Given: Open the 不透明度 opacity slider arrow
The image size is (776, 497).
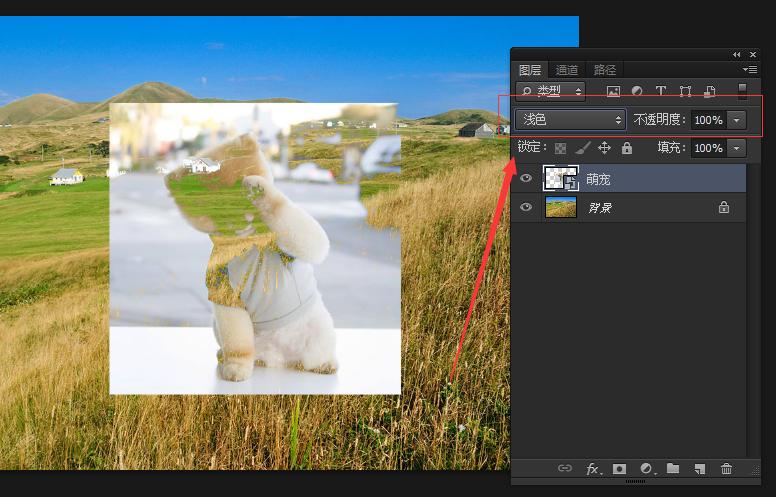Looking at the screenshot, I should (737, 120).
